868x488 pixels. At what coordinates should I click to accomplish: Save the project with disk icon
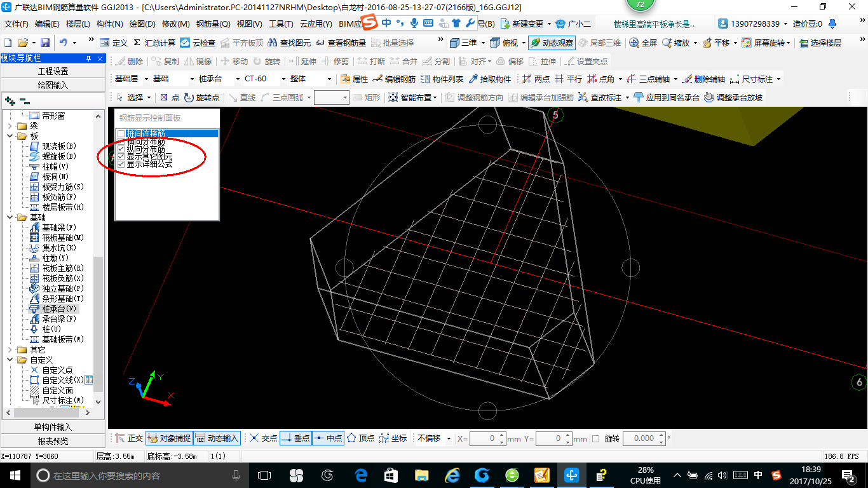45,43
